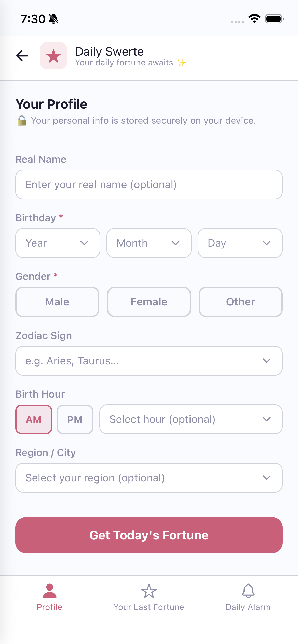Screen dimensions: 298x644
Task: Open the Region / City selector
Action: [x=149, y=478]
